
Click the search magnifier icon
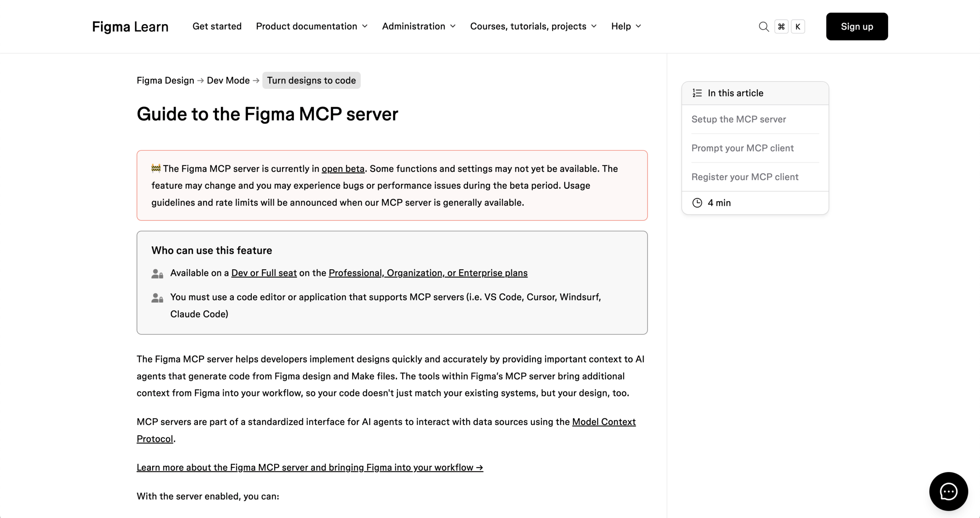click(x=763, y=26)
